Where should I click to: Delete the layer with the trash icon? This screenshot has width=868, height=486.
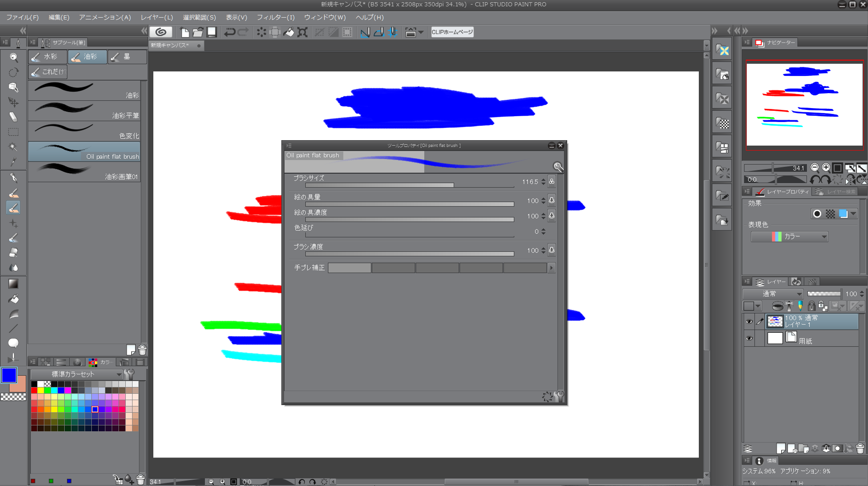point(860,448)
